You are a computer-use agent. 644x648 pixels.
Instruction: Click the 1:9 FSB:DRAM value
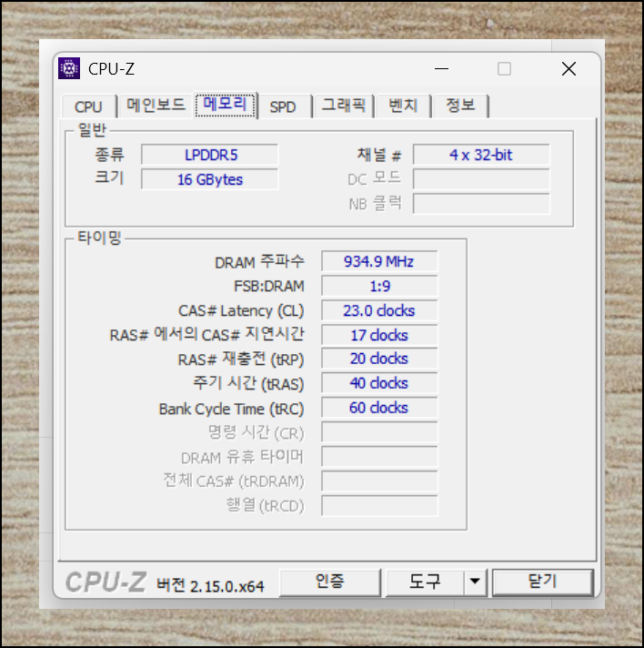click(379, 286)
